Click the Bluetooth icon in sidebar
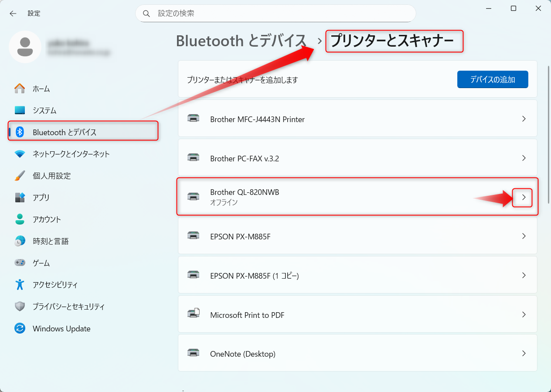This screenshot has height=392, width=551. click(20, 132)
